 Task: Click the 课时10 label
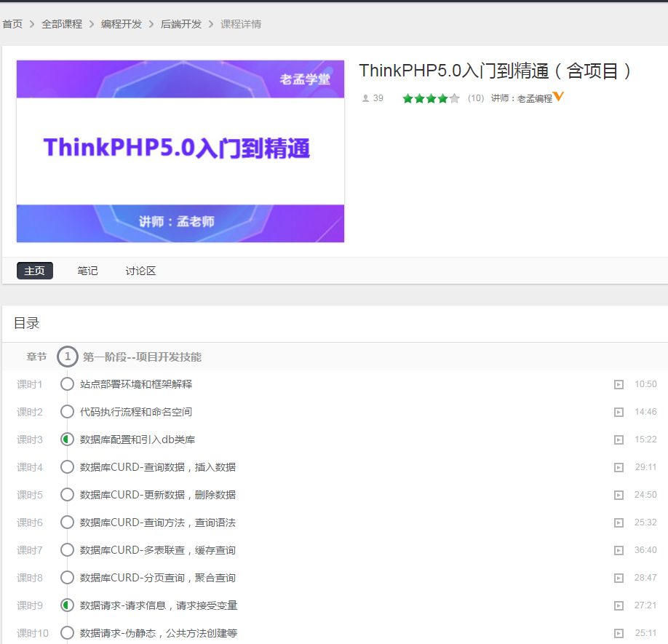pos(32,633)
